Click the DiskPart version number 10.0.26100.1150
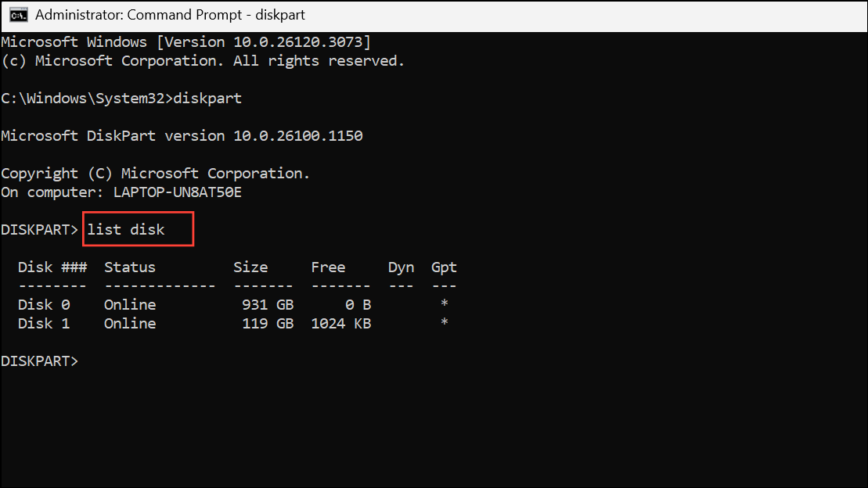 pyautogui.click(x=298, y=136)
